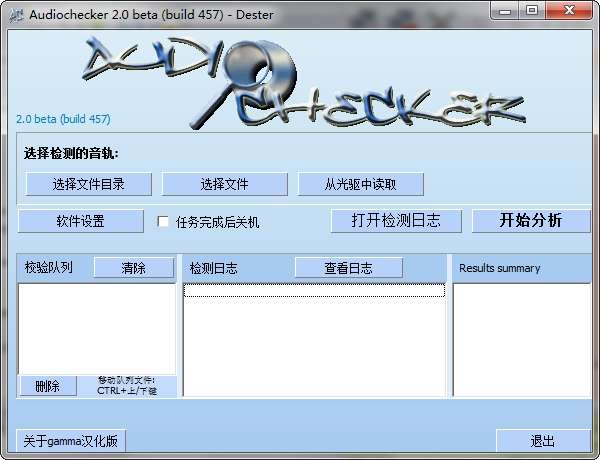Select the first row in 检测日志 list
The width and height of the screenshot is (600, 460).
coord(314,290)
